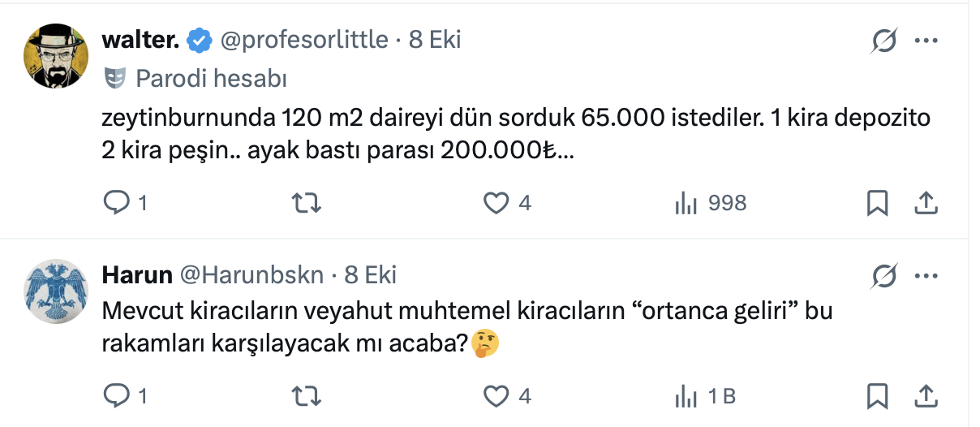The height and width of the screenshot is (427, 980).
Task: Retweet Harun's ortanca geliri tweet
Action: click(306, 396)
